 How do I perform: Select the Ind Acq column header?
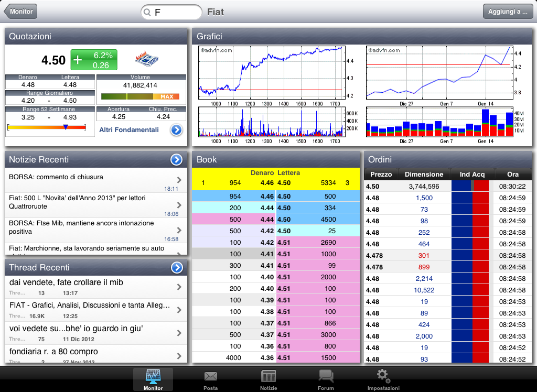pos(472,175)
